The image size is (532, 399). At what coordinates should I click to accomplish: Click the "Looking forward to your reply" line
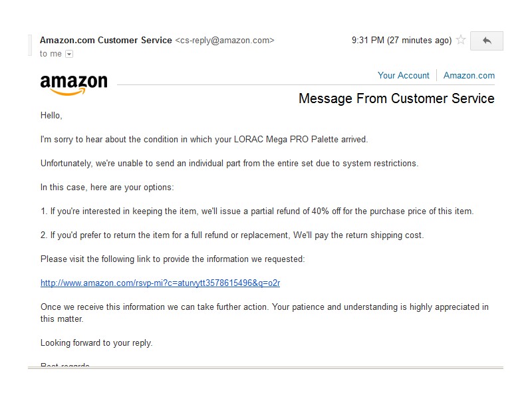(x=96, y=343)
